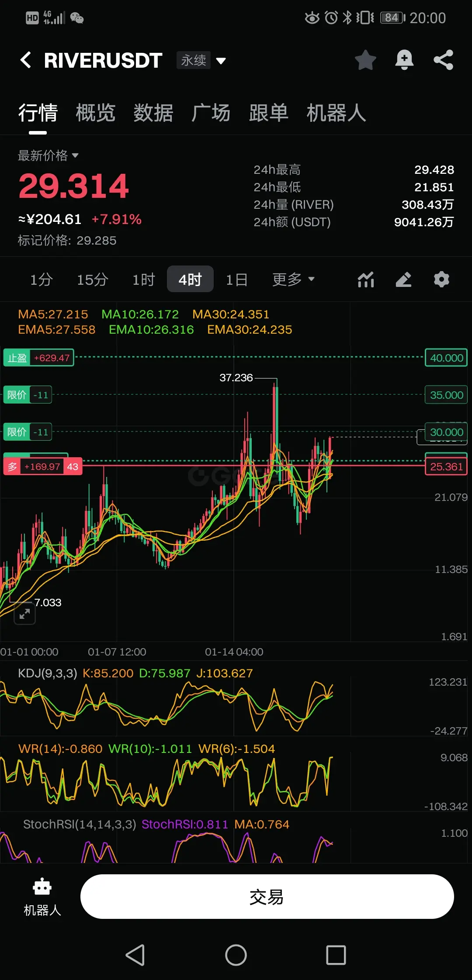Viewport: 472px width, 980px height.
Task: Open the 跟单 tab
Action: pyautogui.click(x=269, y=113)
